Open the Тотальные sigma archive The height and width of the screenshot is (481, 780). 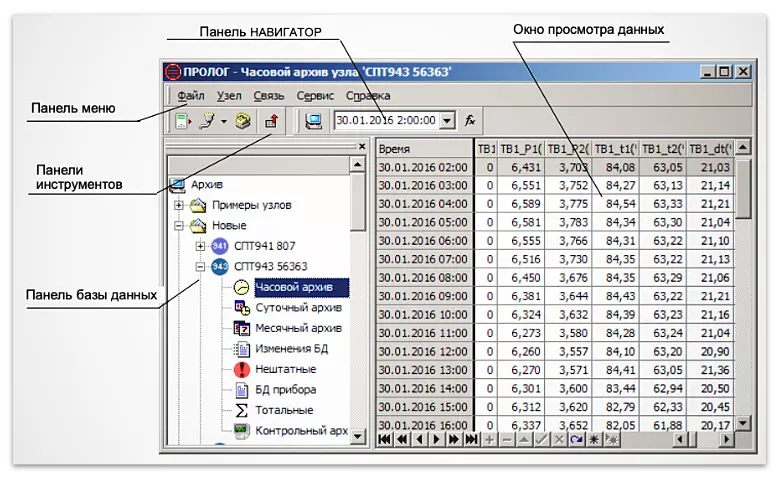(284, 410)
